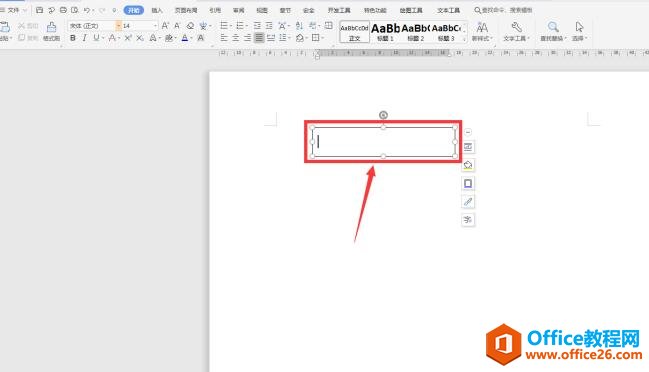Open the 开发工具 tab
This screenshot has width=649, height=372.
click(x=339, y=10)
